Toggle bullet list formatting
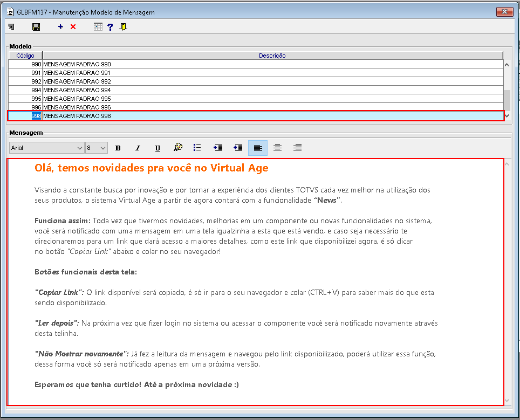 pos(197,148)
